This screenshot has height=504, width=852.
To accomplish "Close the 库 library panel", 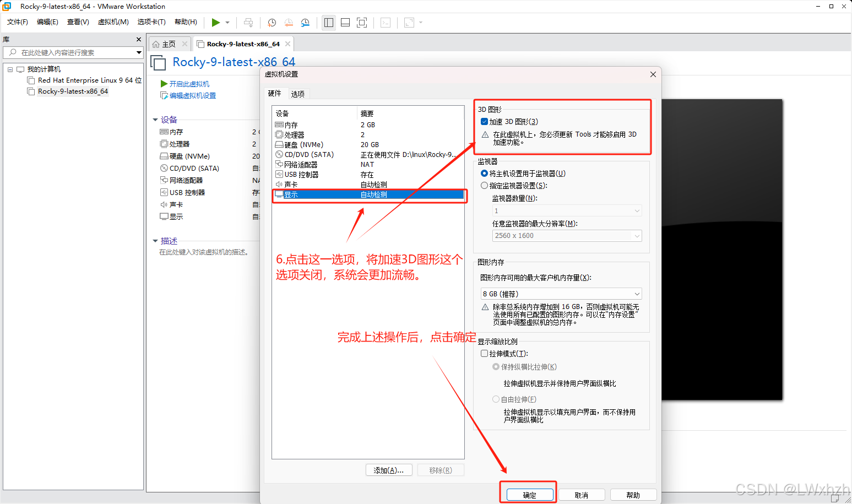I will tap(139, 40).
